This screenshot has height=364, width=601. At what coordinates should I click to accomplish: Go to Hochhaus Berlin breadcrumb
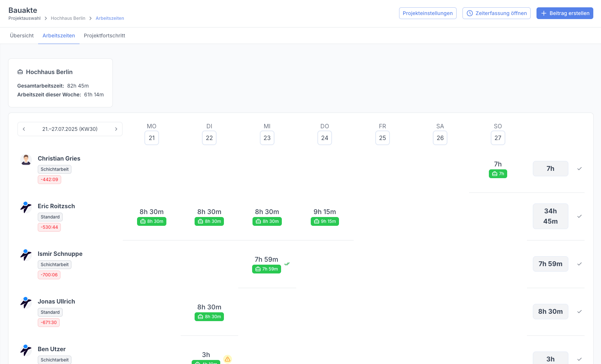click(x=68, y=18)
